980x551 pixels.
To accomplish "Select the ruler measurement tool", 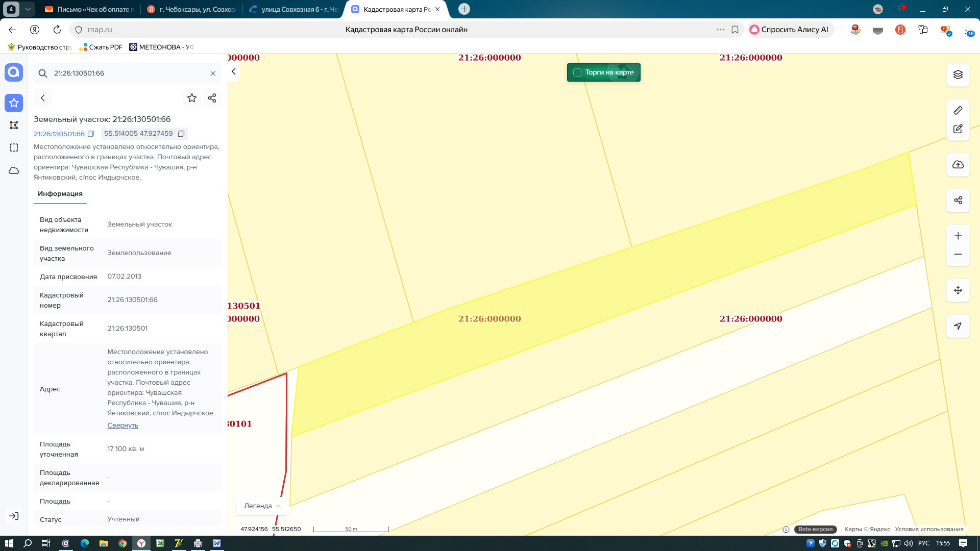I will coord(958,110).
